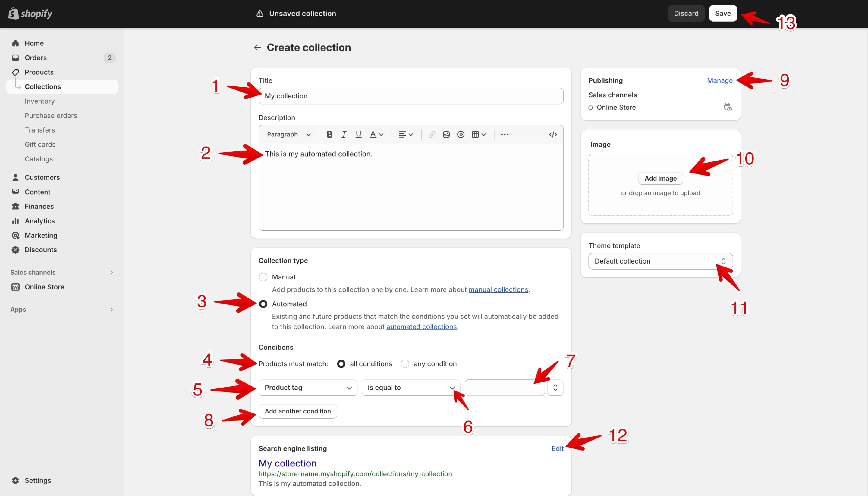The width and height of the screenshot is (868, 496).
Task: Click the Add image button
Action: (x=660, y=179)
